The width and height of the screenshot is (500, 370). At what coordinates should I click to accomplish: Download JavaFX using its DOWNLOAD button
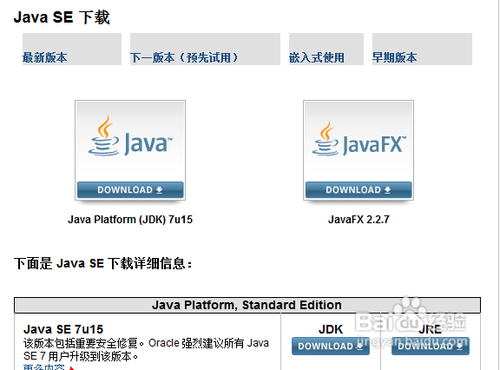[358, 190]
